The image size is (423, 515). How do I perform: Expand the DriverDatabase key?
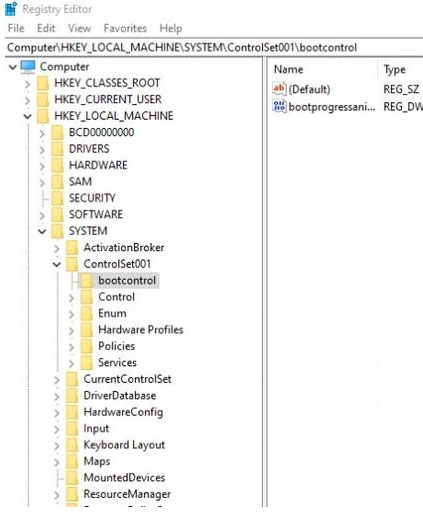tap(57, 396)
